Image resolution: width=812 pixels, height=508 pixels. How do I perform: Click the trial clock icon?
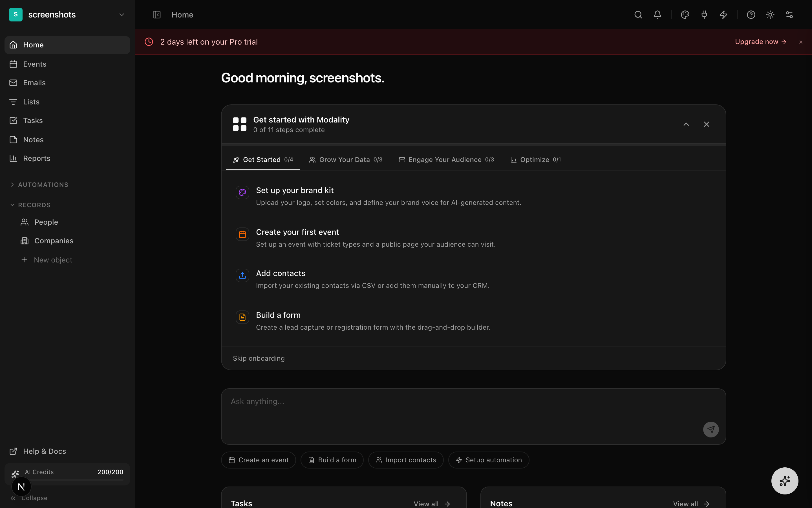point(149,42)
